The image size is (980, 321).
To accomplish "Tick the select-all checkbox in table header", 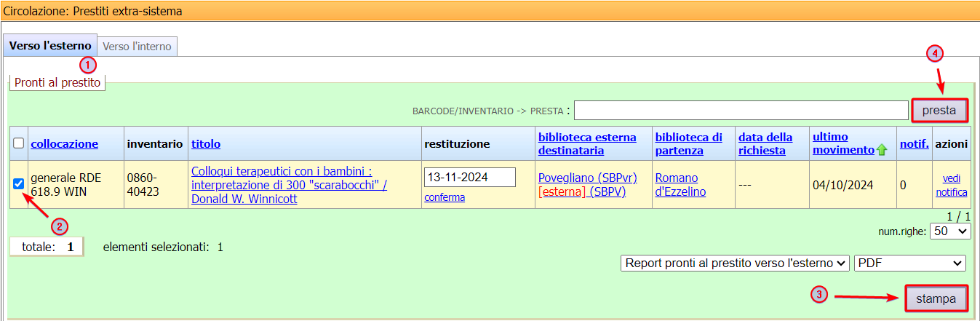I will pos(18,144).
